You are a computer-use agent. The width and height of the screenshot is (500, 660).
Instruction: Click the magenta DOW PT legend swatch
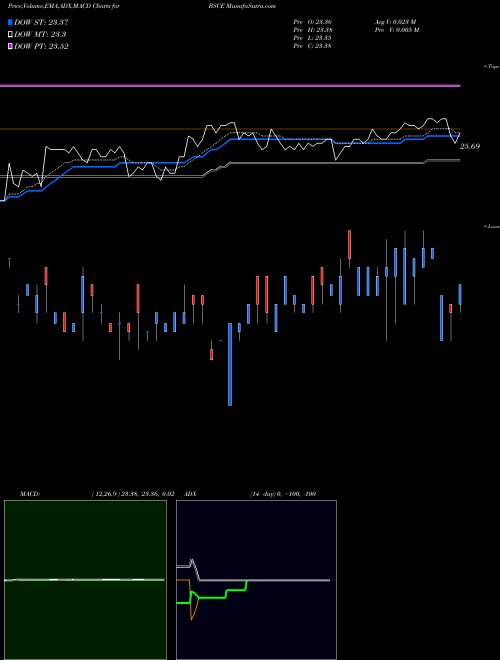(x=11, y=46)
